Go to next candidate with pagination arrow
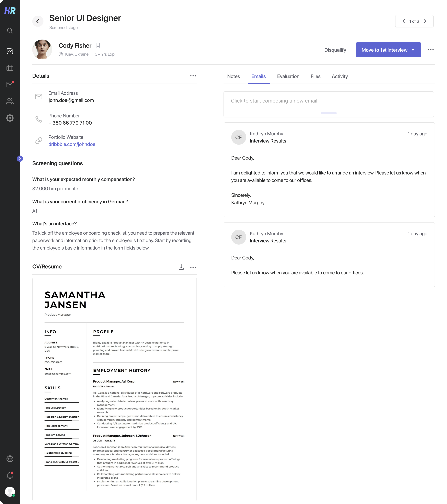 [x=425, y=21]
